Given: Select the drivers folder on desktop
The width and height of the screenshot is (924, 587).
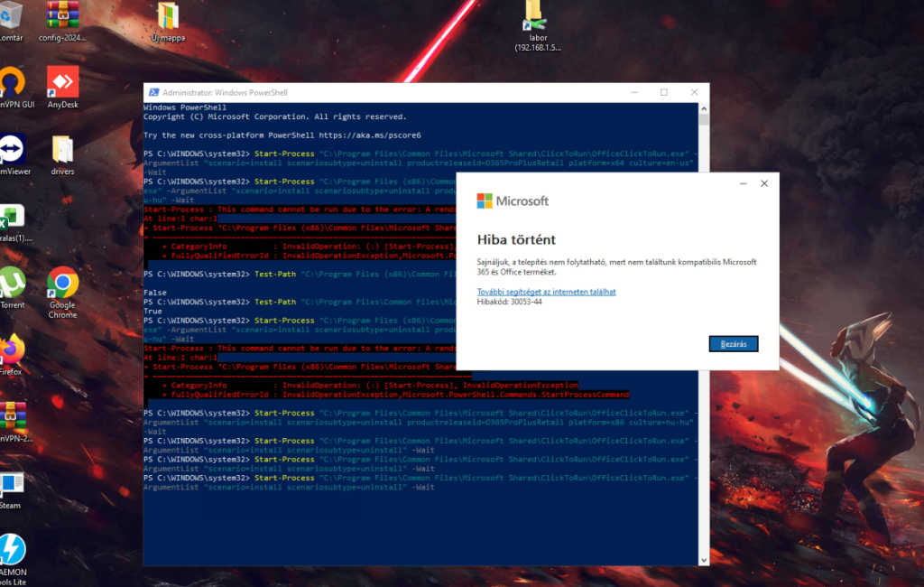Looking at the screenshot, I should pyautogui.click(x=62, y=150).
